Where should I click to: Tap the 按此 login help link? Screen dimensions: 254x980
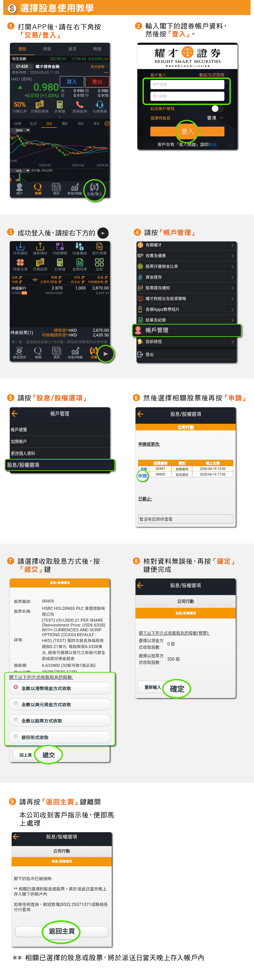(x=213, y=145)
